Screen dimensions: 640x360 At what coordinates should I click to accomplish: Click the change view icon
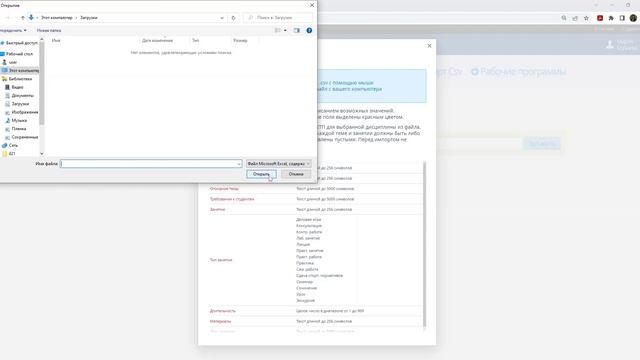[x=278, y=30]
